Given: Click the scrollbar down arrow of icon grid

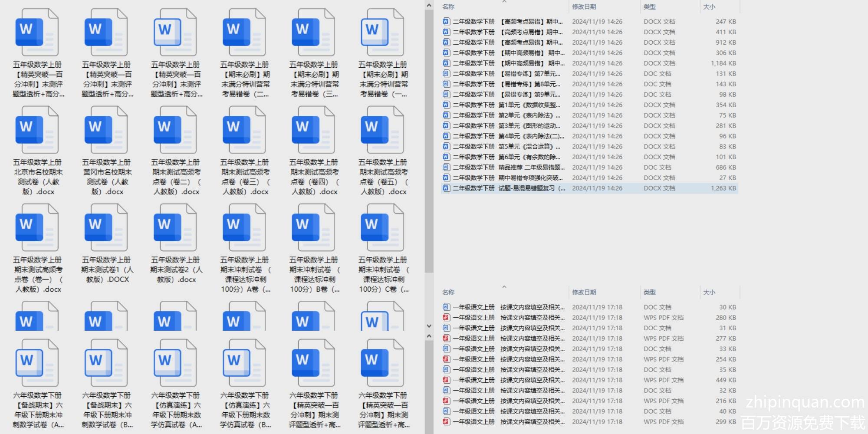Looking at the screenshot, I should coord(429,326).
